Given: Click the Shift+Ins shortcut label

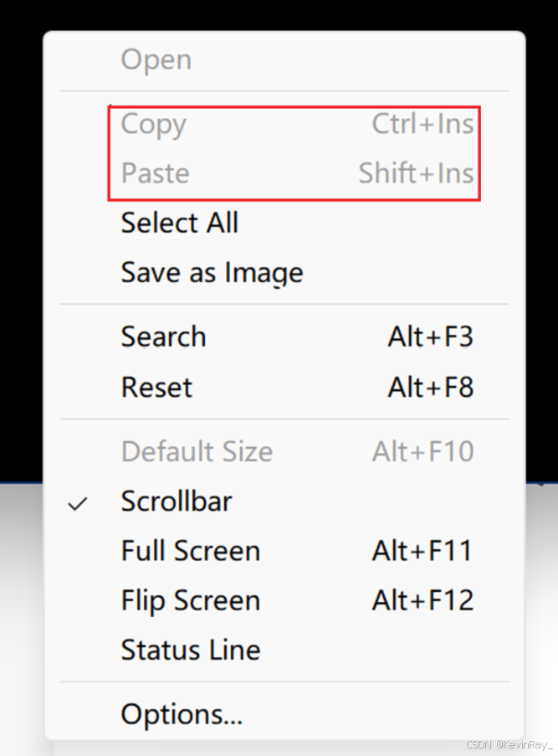Looking at the screenshot, I should (x=417, y=173).
